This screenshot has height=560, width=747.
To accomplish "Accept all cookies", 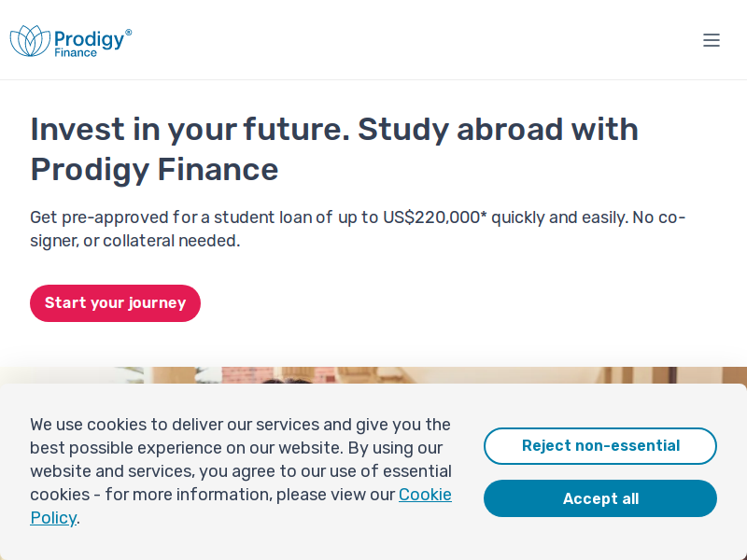I will coord(600,498).
